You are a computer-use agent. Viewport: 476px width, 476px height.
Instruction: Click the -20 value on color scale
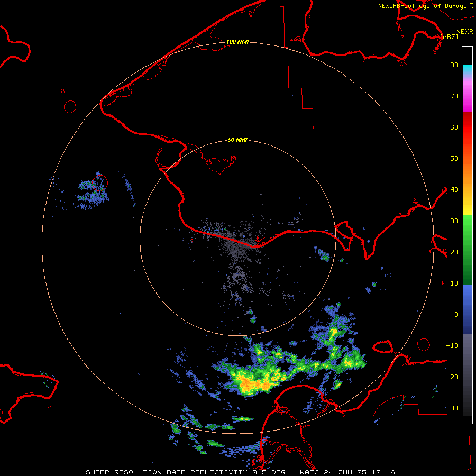(452, 377)
